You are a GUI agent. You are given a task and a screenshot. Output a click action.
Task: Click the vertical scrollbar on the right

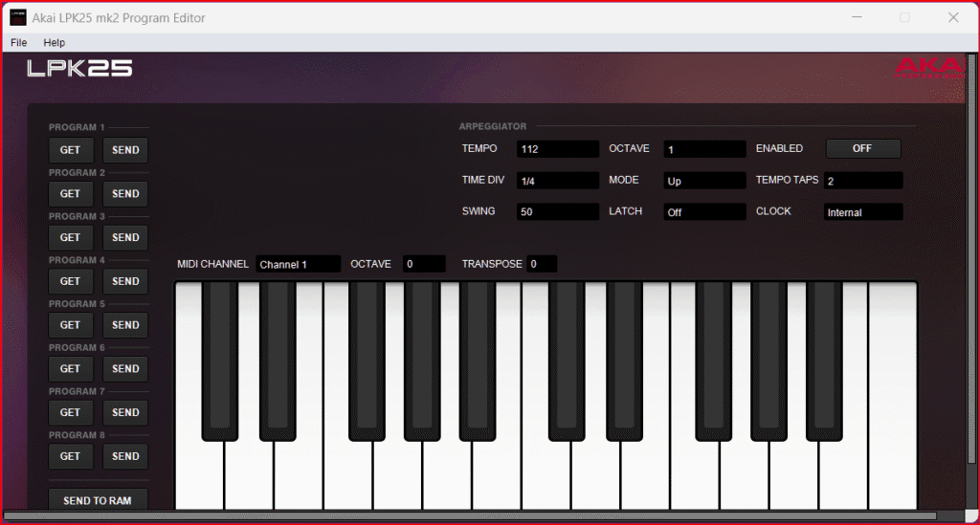coord(971,259)
